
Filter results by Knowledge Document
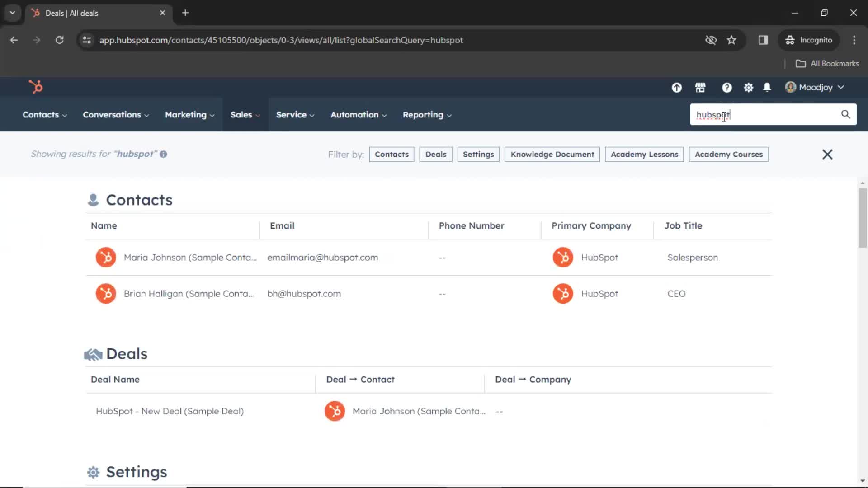pyautogui.click(x=552, y=155)
